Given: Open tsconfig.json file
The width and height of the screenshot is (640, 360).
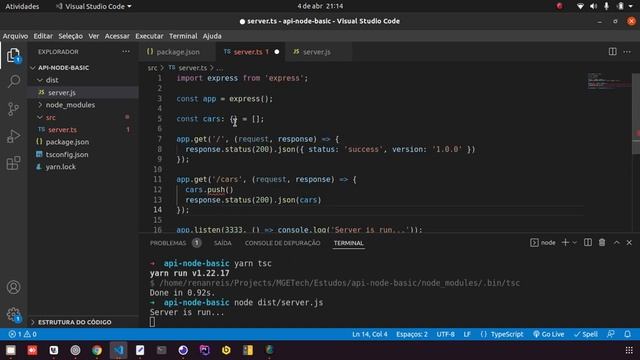Looking at the screenshot, I should point(67,155).
